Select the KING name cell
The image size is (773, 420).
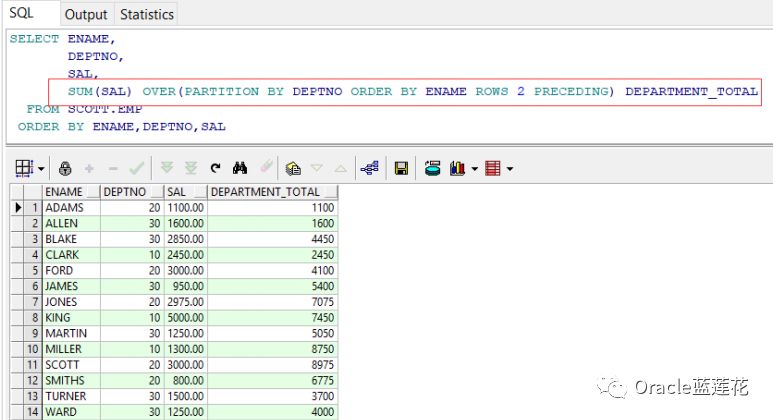tap(71, 317)
